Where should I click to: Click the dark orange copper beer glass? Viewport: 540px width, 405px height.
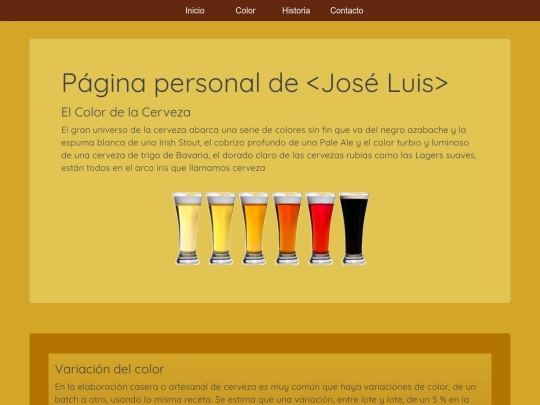tap(287, 228)
